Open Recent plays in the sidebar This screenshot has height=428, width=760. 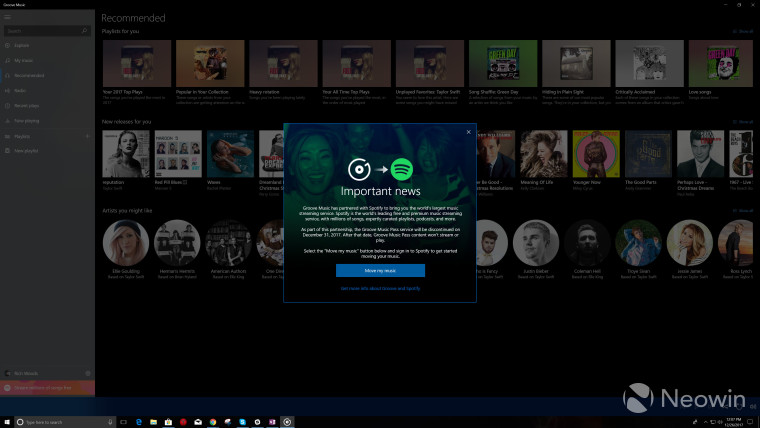[x=48, y=106]
